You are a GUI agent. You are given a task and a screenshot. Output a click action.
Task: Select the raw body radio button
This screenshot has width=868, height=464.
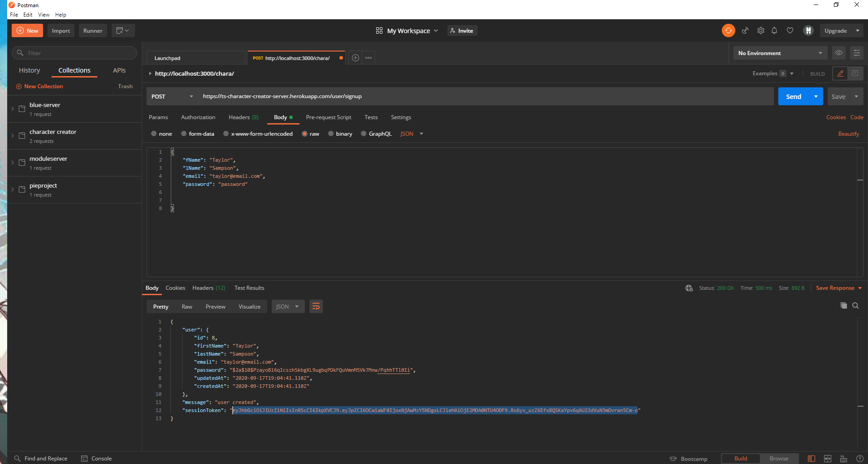[304, 133]
